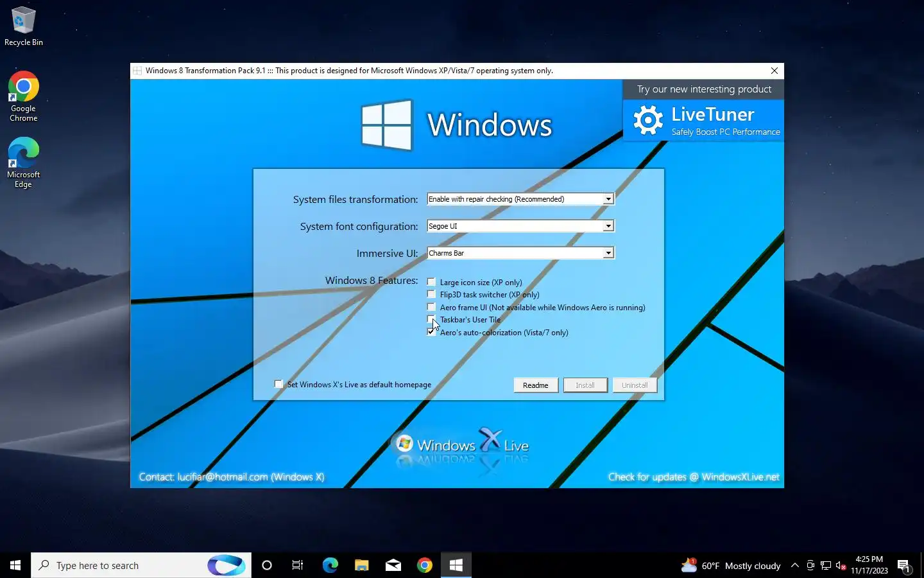Screen dimensions: 924x578
Task: Open File Explorer from the taskbar
Action: click(x=361, y=565)
